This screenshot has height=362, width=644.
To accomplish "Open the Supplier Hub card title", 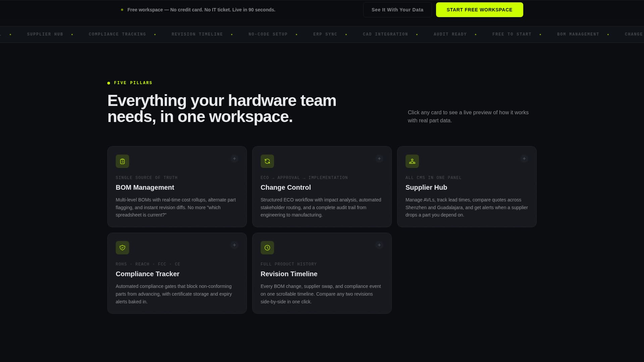I will [426, 187].
